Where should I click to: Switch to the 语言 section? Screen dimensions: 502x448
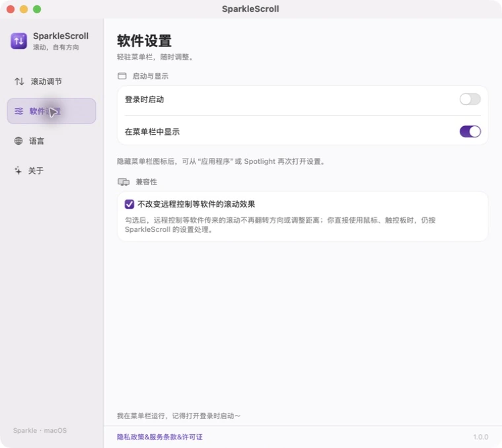tap(52, 141)
